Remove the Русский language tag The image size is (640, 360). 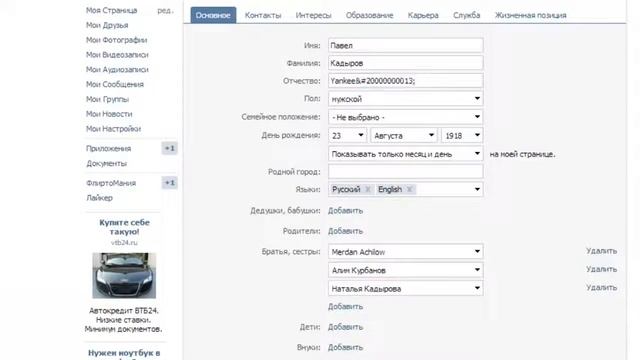(368, 189)
